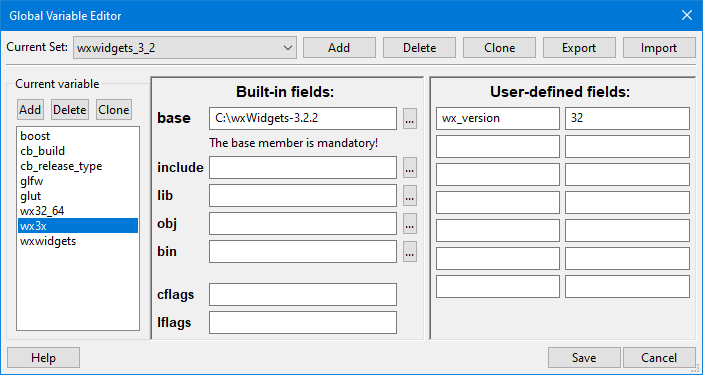703x375 pixels.
Task: Select wx3x variable
Action: [x=78, y=226]
